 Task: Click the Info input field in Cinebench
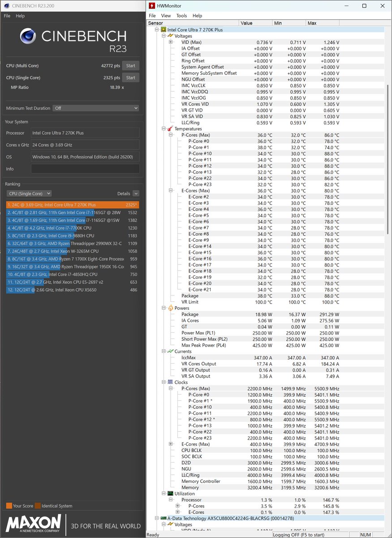click(85, 169)
